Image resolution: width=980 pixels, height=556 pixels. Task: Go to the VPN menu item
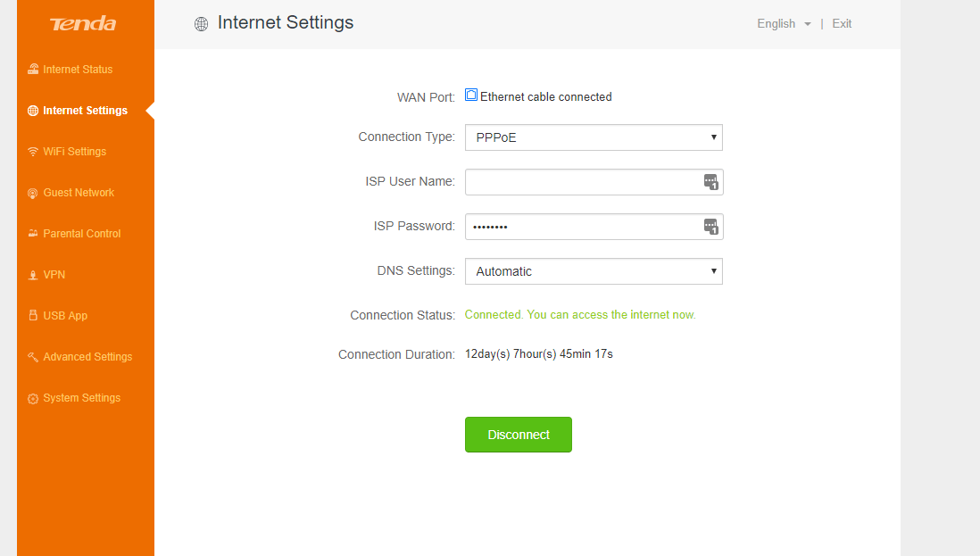tap(54, 275)
